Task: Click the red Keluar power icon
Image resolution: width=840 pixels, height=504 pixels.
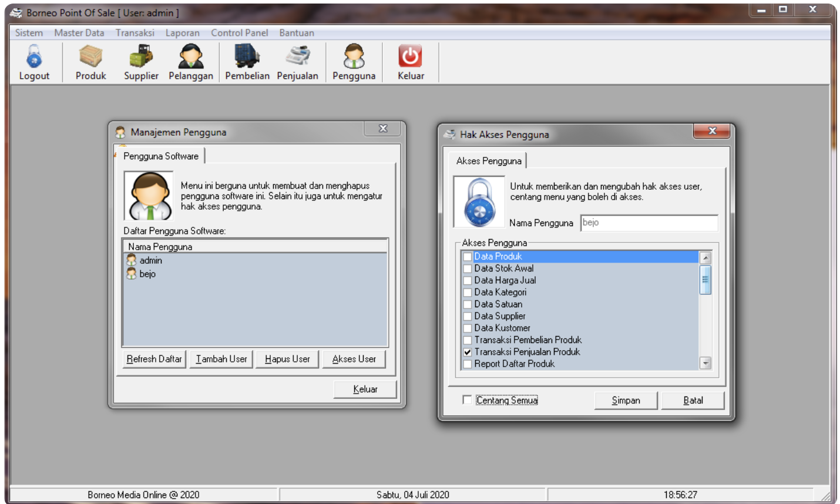Action: [x=410, y=57]
